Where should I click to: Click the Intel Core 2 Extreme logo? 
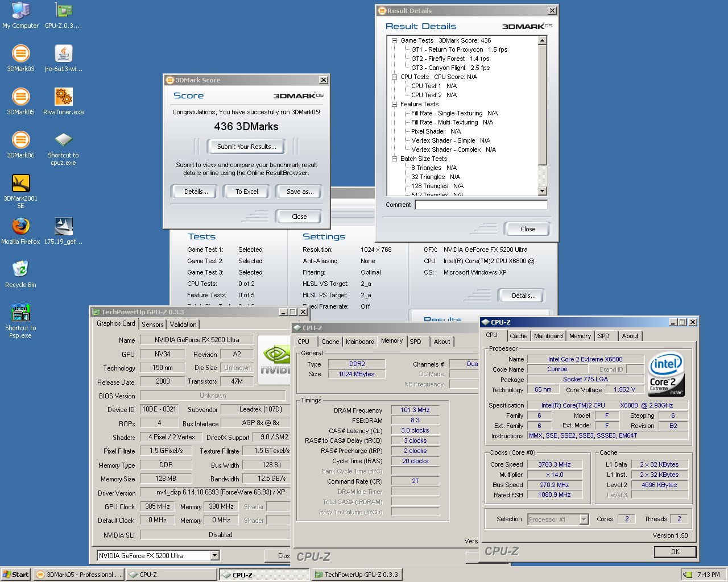tap(666, 375)
